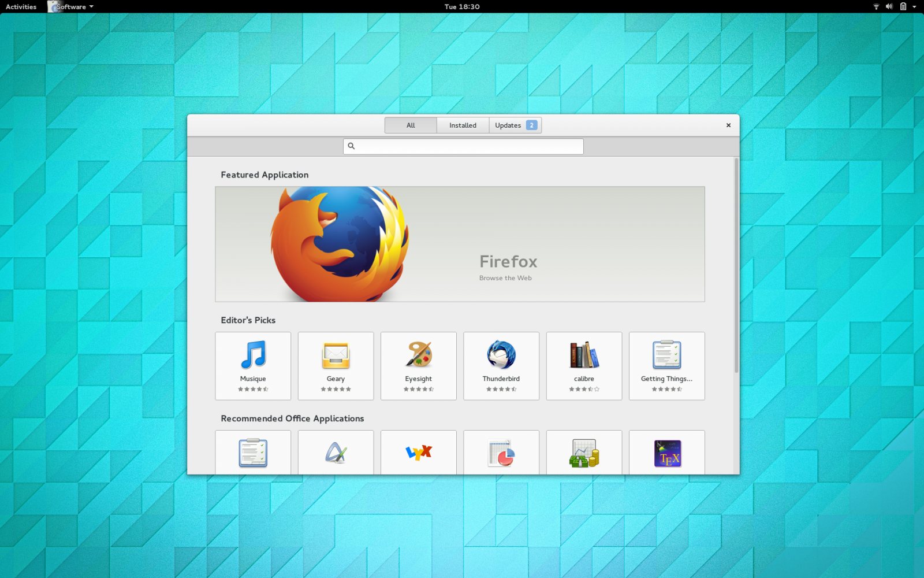
Task: Click the "Recommended Office Applications" heading
Action: (x=292, y=418)
